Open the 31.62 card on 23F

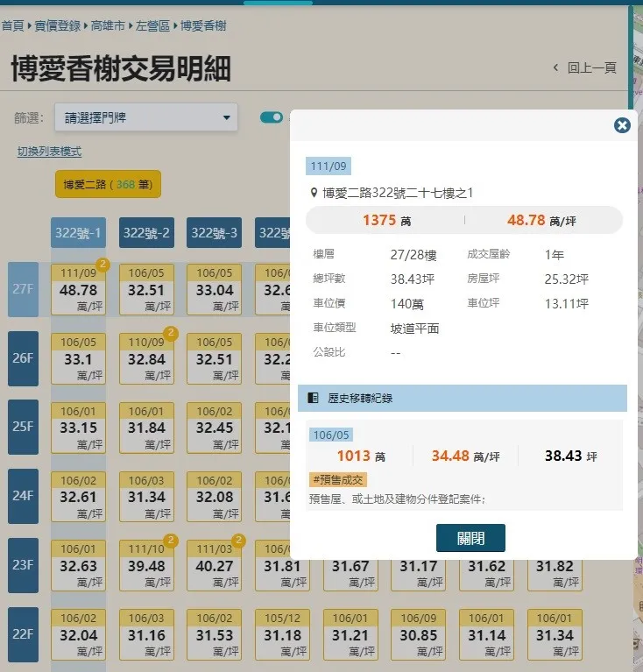coord(486,574)
